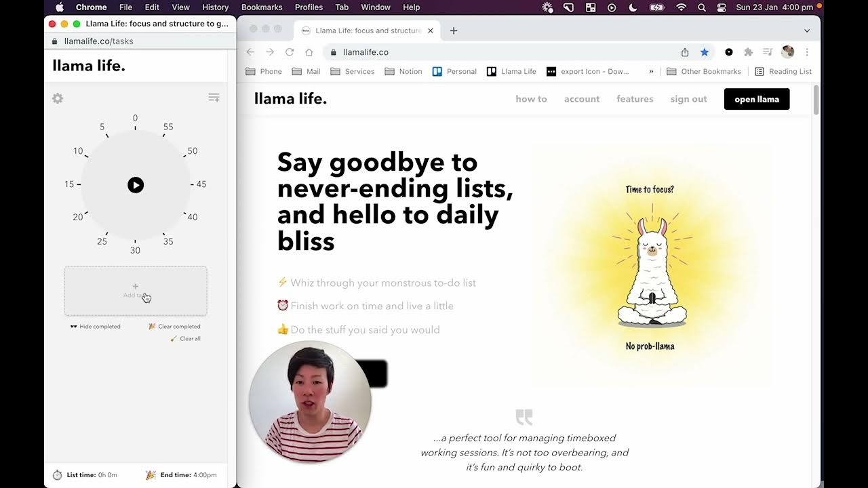Viewport: 868px width, 488px height.
Task: Click Clear completed
Action: click(x=175, y=327)
